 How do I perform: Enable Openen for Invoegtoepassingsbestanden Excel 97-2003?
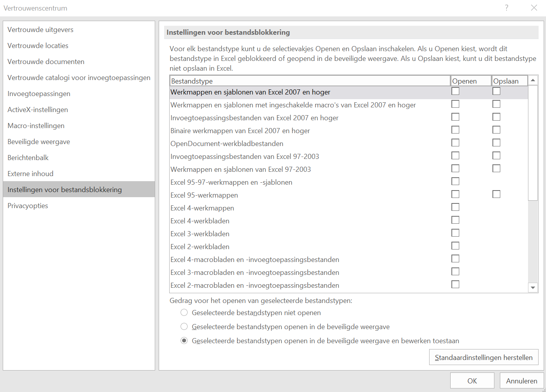pyautogui.click(x=455, y=156)
